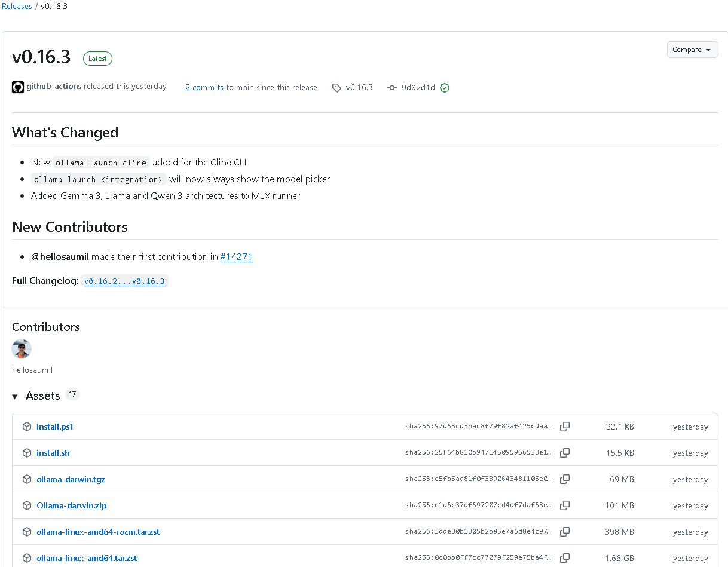Open the github-actions author link

54,87
